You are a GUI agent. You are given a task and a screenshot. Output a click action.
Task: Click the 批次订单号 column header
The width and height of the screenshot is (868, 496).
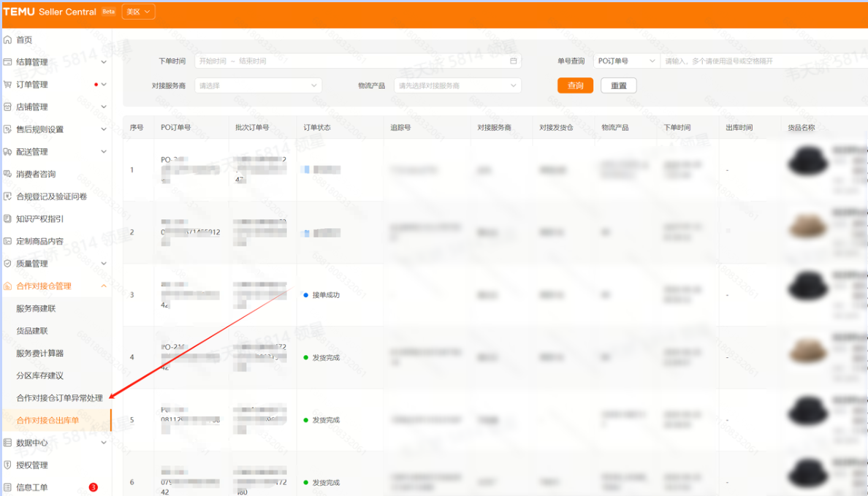click(x=252, y=127)
